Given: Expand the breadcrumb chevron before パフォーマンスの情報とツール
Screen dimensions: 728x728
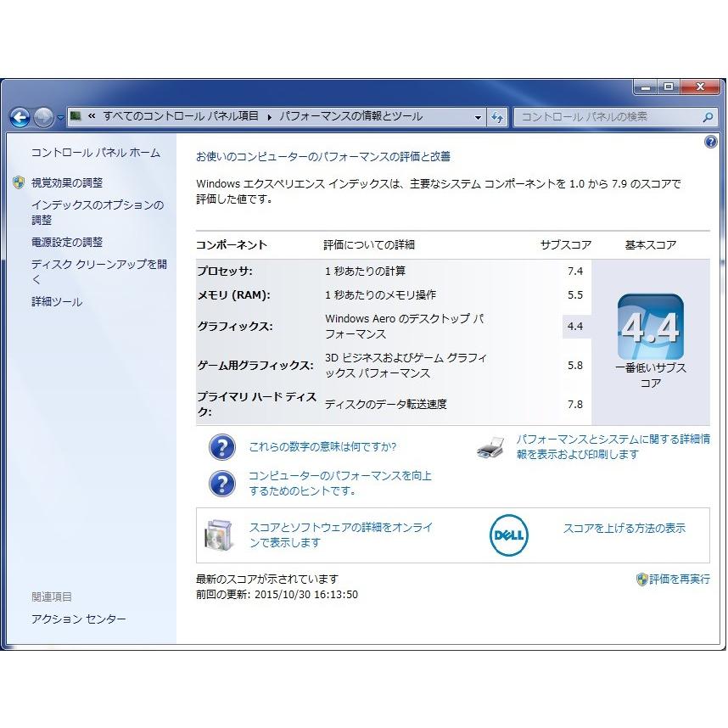Looking at the screenshot, I should (x=270, y=117).
